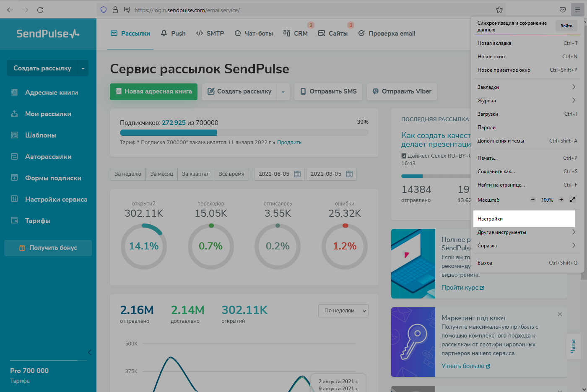The image size is (587, 392).
Task: Switch to the Чат-боты tab
Action: pos(254,34)
